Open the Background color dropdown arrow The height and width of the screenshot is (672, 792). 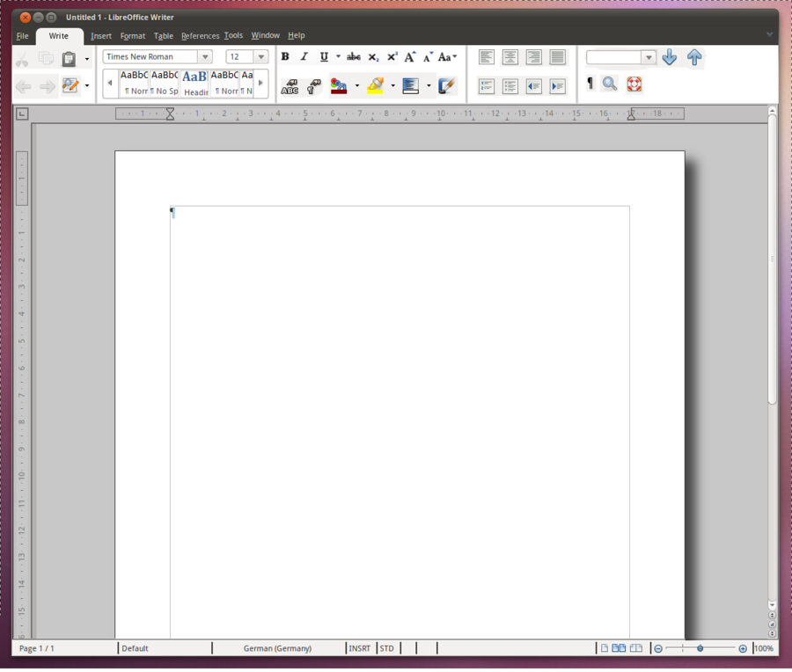click(x=429, y=86)
